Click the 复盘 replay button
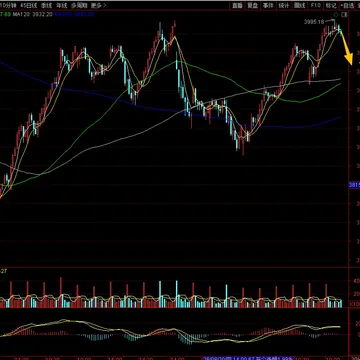This screenshot has width=360, height=360. tap(252, 6)
